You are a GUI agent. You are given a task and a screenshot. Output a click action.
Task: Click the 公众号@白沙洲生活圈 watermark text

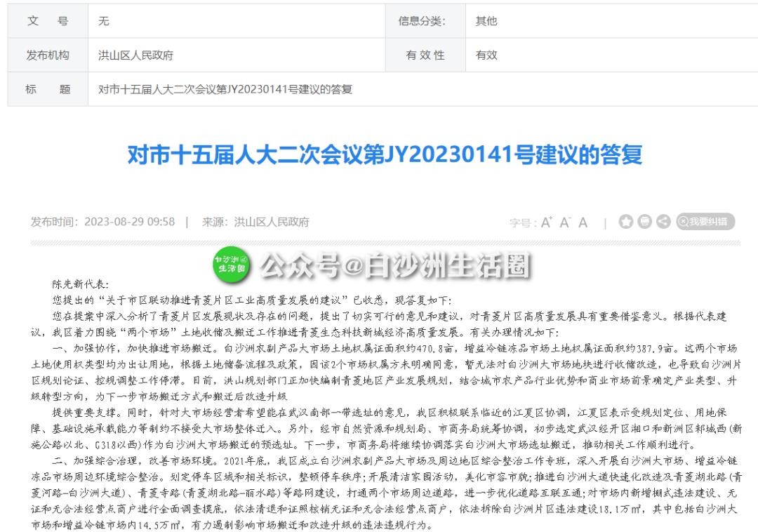tap(395, 266)
